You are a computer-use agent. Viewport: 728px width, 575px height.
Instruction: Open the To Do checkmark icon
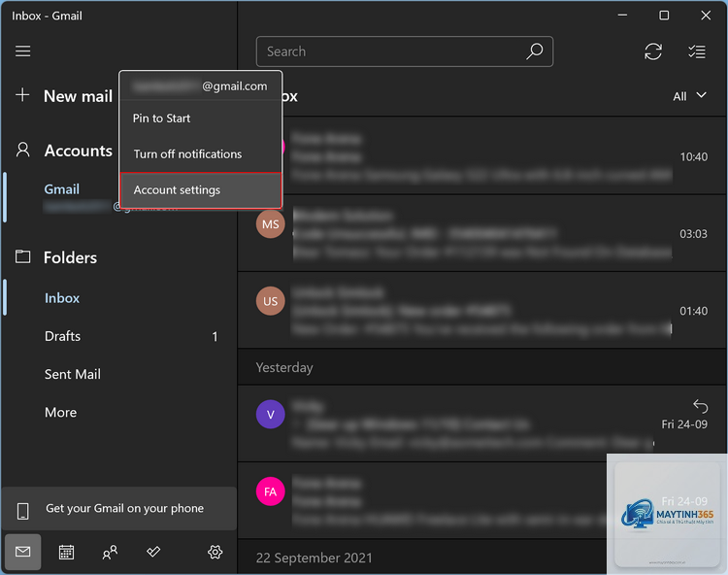153,552
